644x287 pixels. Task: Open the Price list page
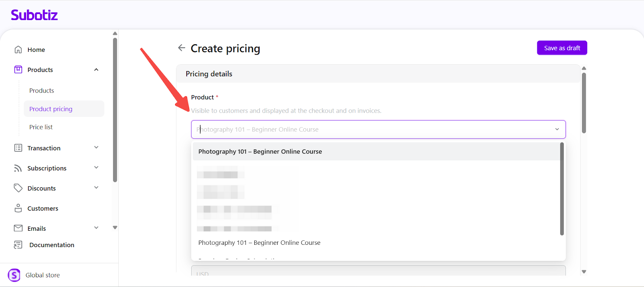(41, 127)
